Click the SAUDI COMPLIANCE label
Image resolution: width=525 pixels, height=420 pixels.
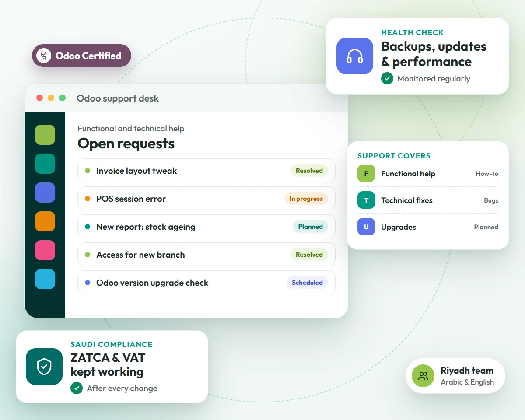[x=112, y=344]
